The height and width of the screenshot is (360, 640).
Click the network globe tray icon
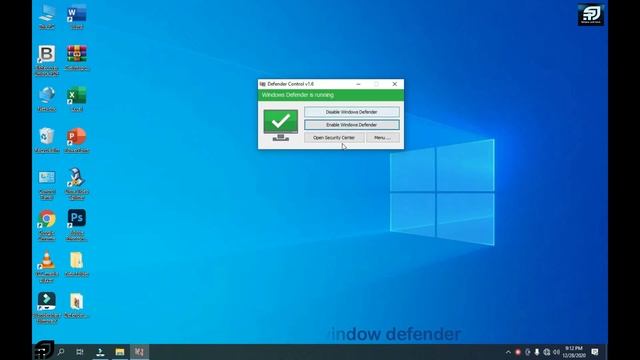pos(547,352)
